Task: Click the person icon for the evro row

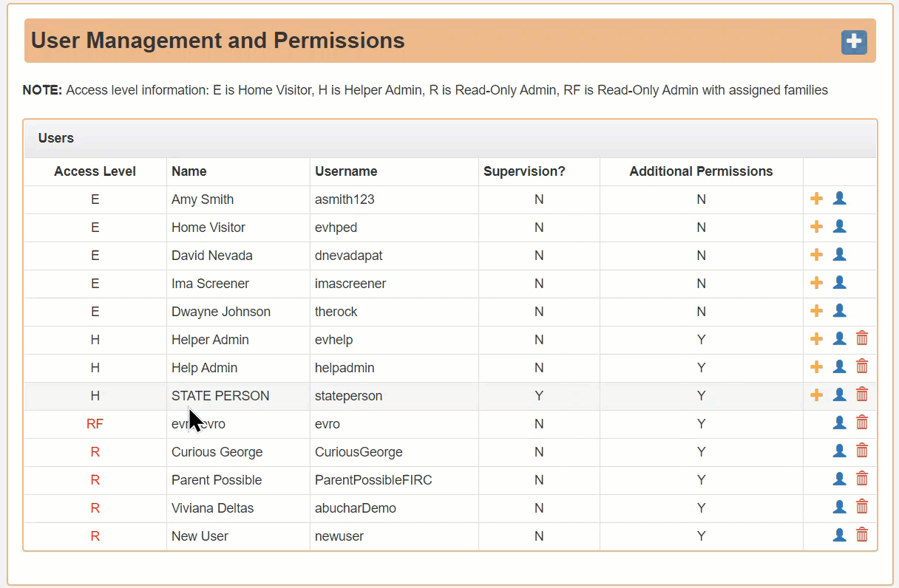Action: point(839,423)
